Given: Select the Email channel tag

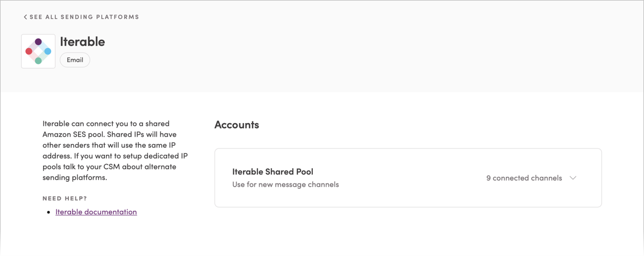Looking at the screenshot, I should pos(75,60).
